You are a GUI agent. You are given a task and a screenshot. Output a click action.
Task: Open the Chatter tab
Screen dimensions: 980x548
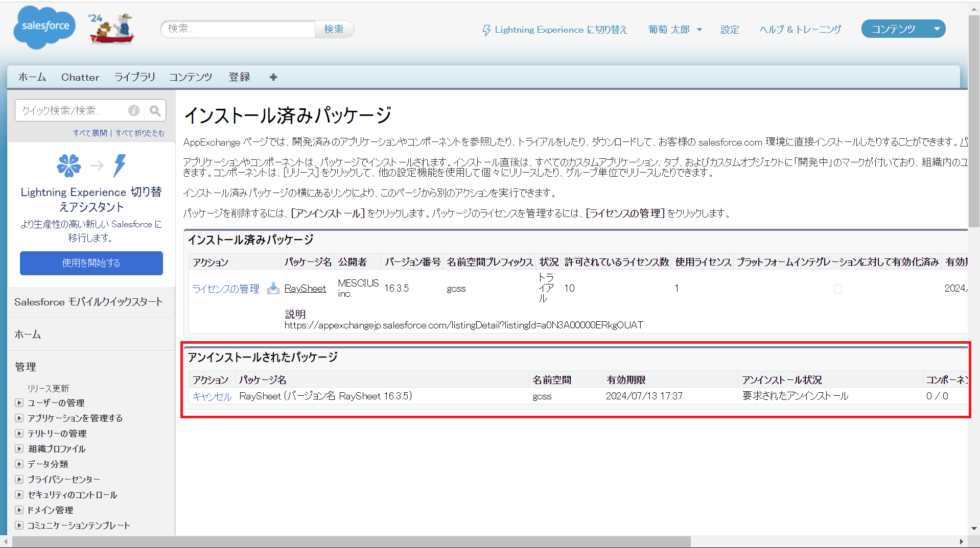tap(80, 77)
